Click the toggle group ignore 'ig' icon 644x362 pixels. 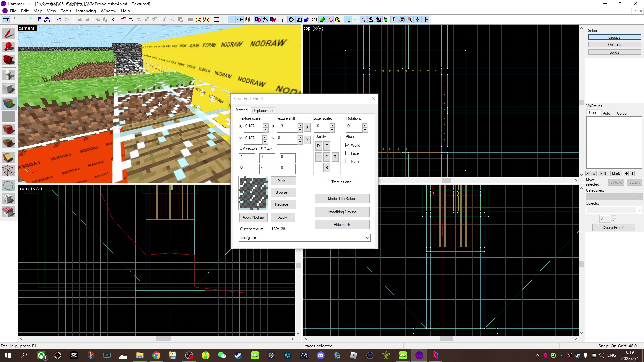point(113,20)
